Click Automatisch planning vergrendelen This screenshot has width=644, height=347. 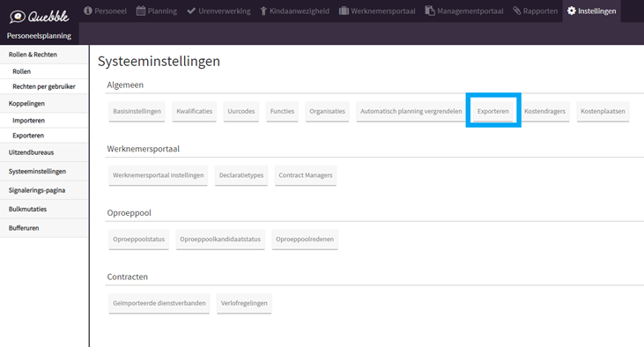[x=411, y=111]
